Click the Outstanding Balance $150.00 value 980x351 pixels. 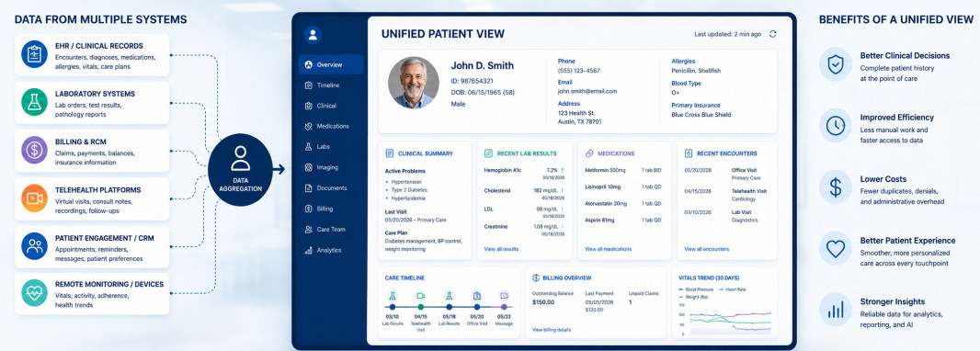pyautogui.click(x=543, y=302)
